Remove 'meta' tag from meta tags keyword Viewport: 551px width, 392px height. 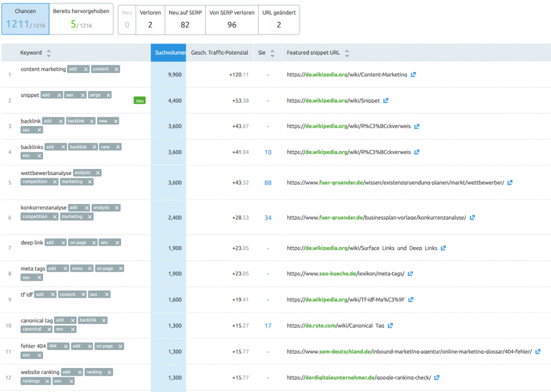(89, 269)
